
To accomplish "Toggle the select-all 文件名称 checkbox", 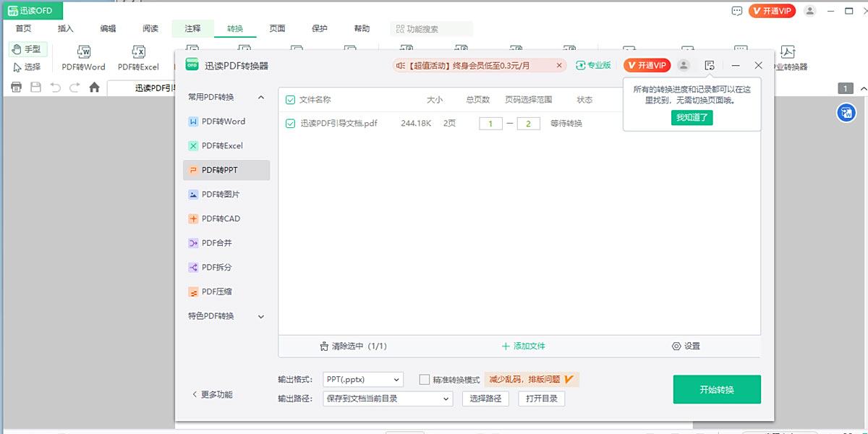I will click(290, 100).
